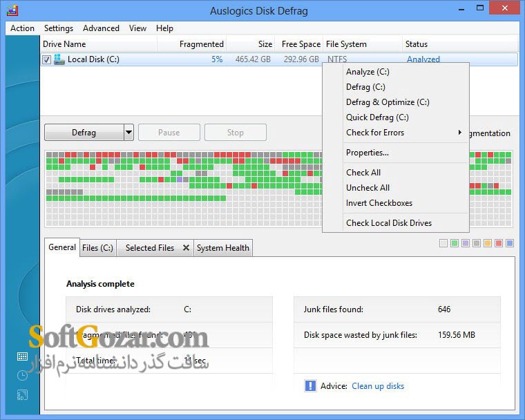
Task: Open the Advanced menu
Action: tap(101, 28)
